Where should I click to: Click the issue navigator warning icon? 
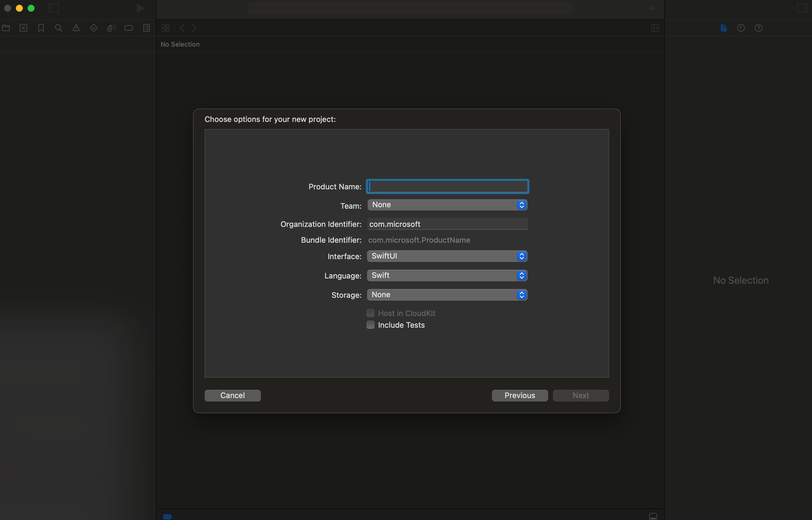[75, 28]
